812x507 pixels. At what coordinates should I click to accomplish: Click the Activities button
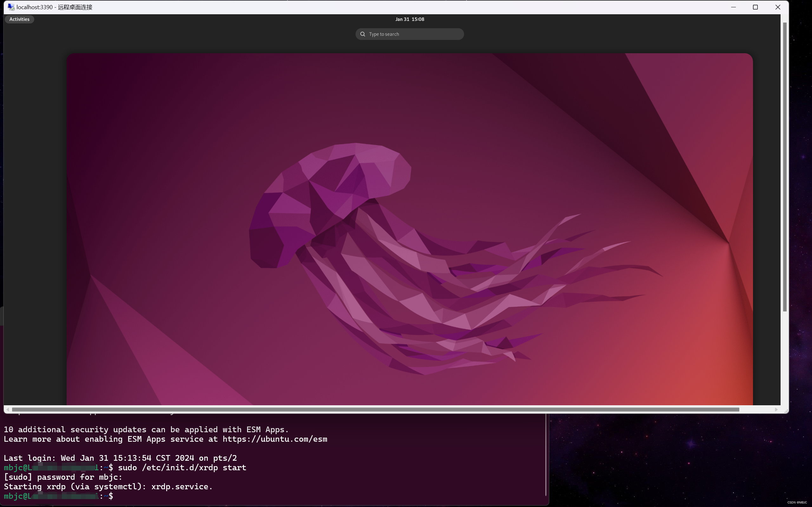[x=19, y=19]
